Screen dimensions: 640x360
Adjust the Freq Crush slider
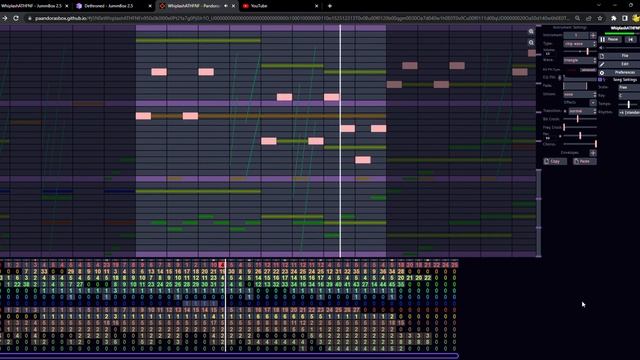tap(580, 127)
